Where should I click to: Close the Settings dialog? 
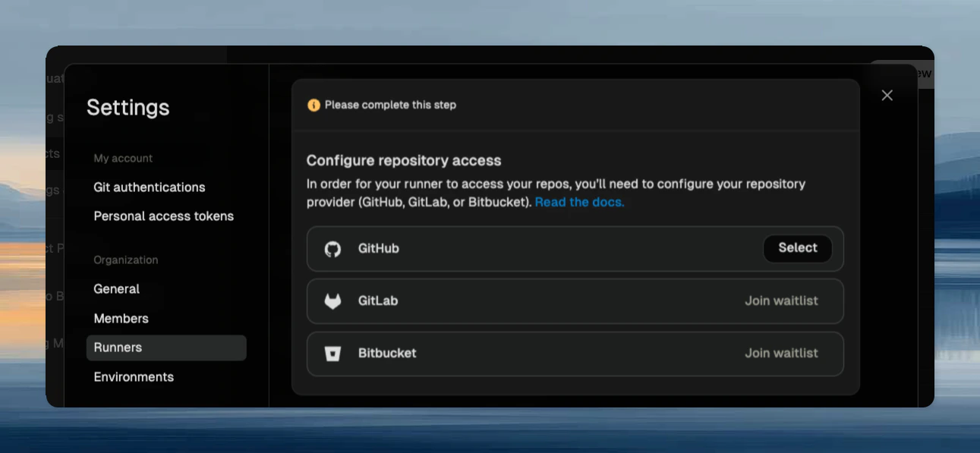click(887, 95)
